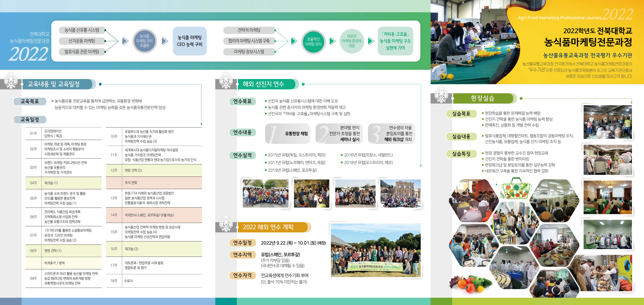Image resolution: width=644 pixels, height=305 pixels.
Task: Click card 2 세미나 실시
Action: (339, 134)
